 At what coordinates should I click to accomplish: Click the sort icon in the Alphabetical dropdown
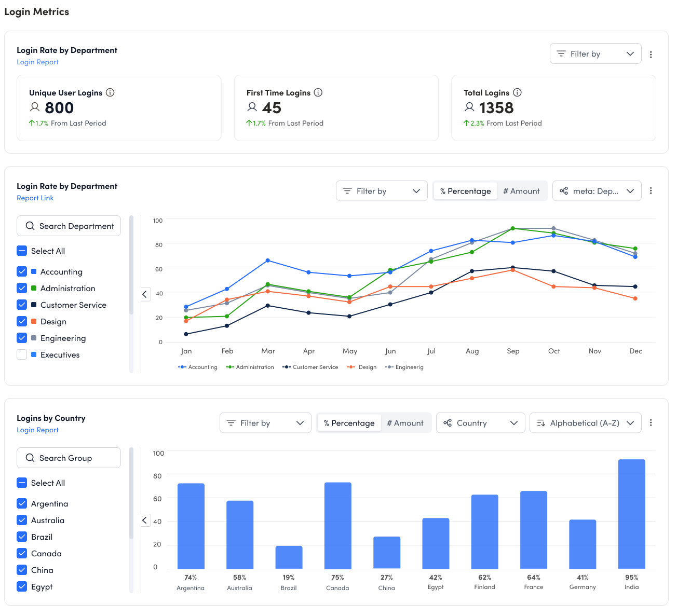[x=540, y=423]
